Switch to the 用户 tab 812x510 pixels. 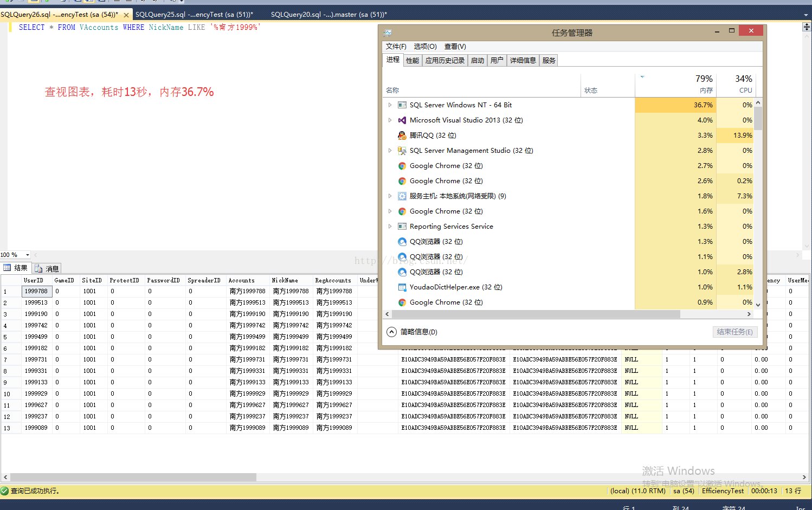497,61
